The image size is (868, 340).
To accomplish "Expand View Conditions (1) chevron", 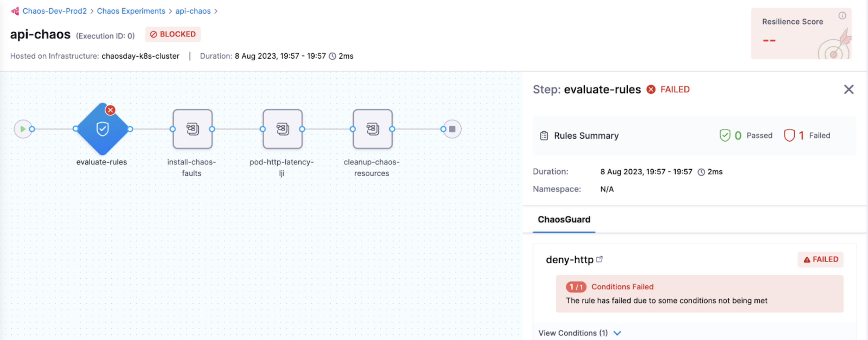I will (x=617, y=333).
